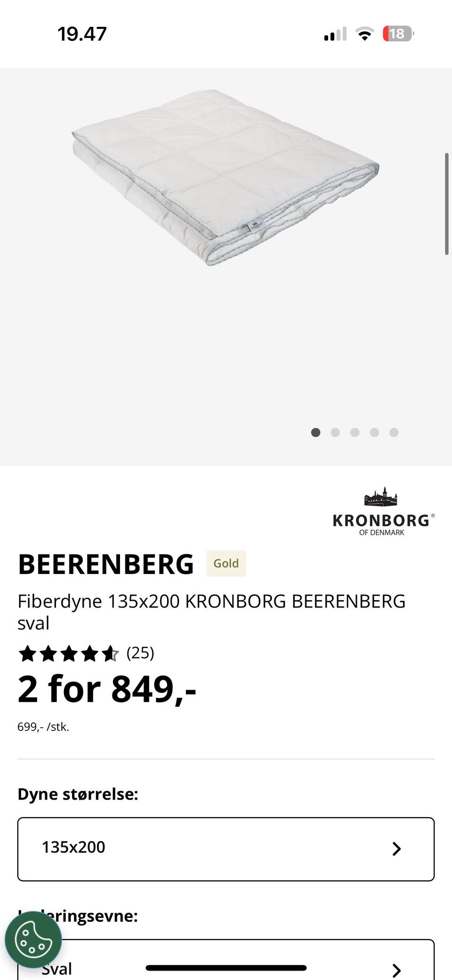The image size is (452, 980).
Task: Switch to the third carousel image dot
Action: click(355, 432)
